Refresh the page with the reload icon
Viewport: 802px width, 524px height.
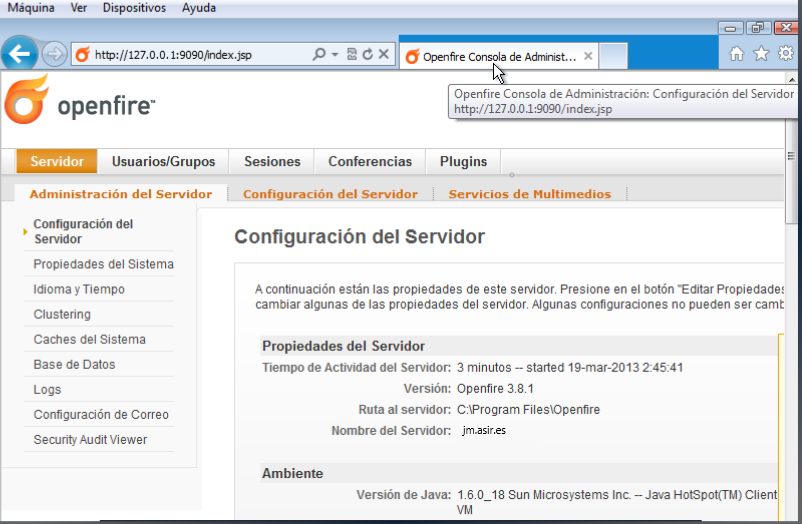(367, 55)
